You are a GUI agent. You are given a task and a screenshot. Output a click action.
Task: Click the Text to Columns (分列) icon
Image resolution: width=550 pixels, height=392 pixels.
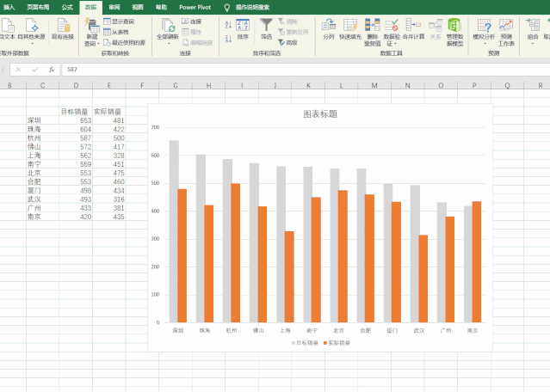coord(328,28)
